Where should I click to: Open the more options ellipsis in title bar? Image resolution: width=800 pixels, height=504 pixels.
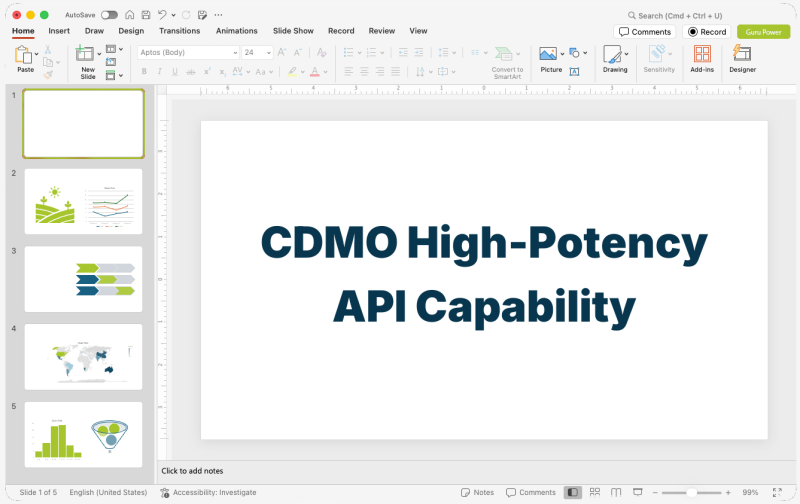point(218,15)
